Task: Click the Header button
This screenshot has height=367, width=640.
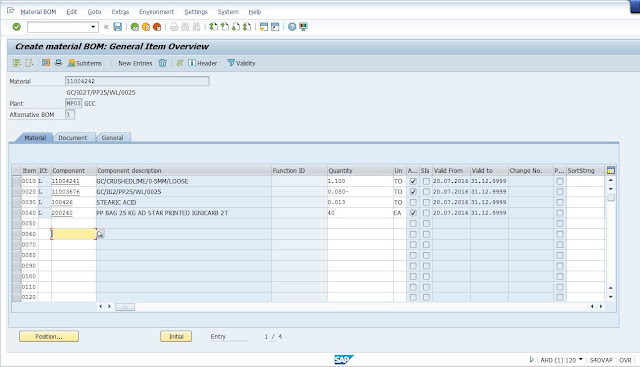Action: pyautogui.click(x=202, y=63)
